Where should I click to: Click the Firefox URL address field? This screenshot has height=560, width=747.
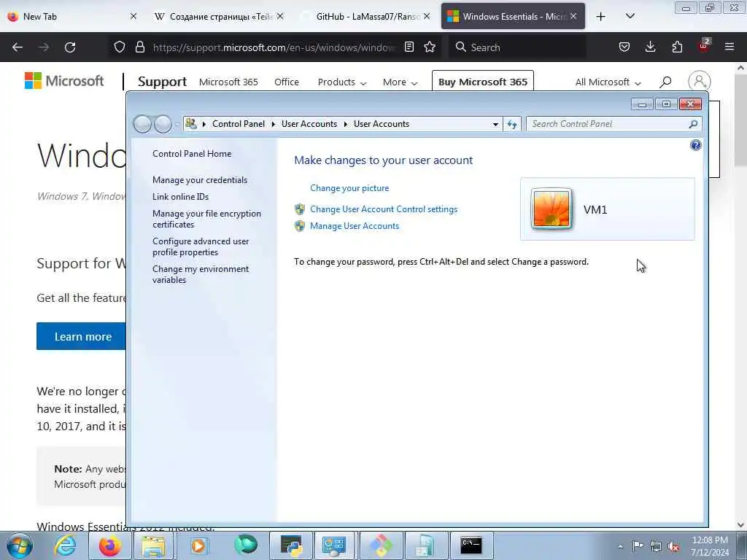[x=274, y=47]
